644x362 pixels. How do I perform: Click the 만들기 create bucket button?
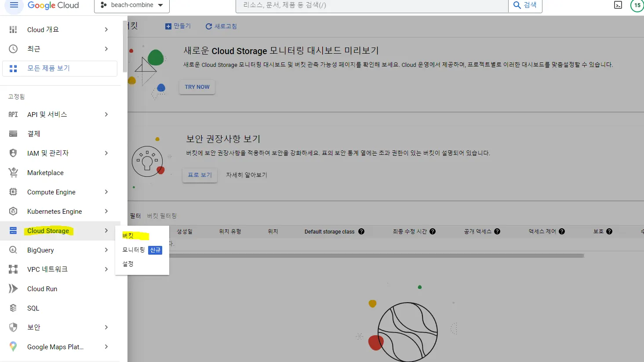click(178, 26)
